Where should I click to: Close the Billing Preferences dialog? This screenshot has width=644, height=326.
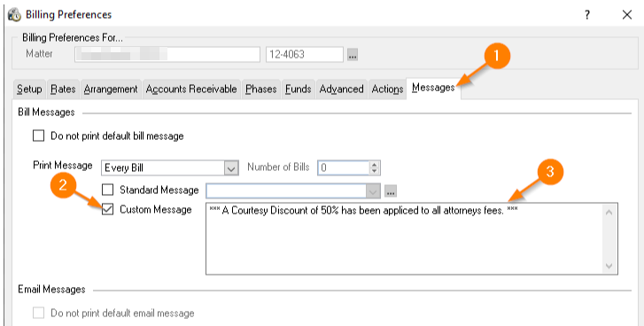(x=627, y=15)
